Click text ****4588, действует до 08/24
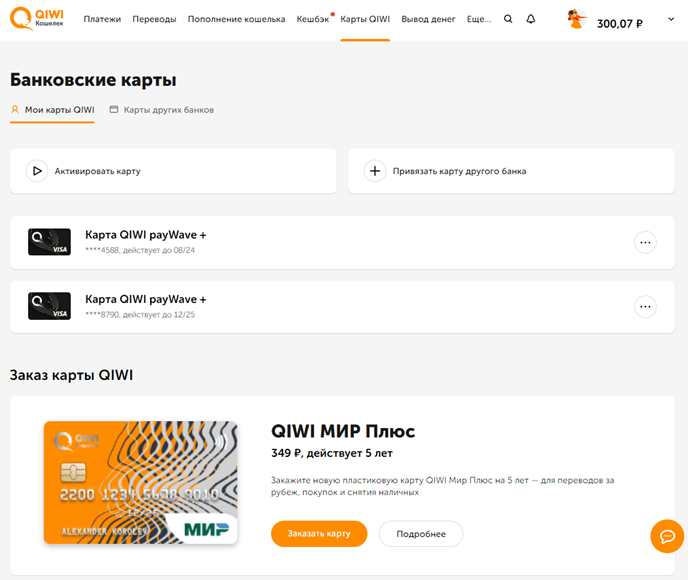Image resolution: width=691 pixels, height=580 pixels. [x=140, y=250]
